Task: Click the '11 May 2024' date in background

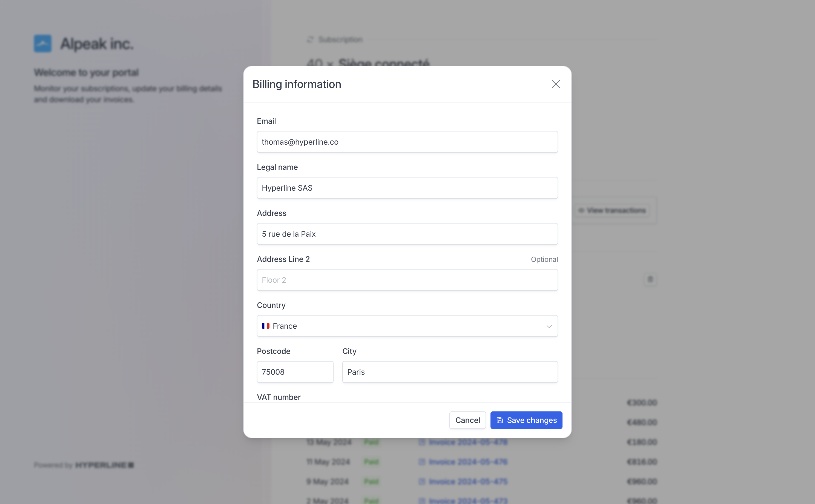Action: pyautogui.click(x=328, y=462)
